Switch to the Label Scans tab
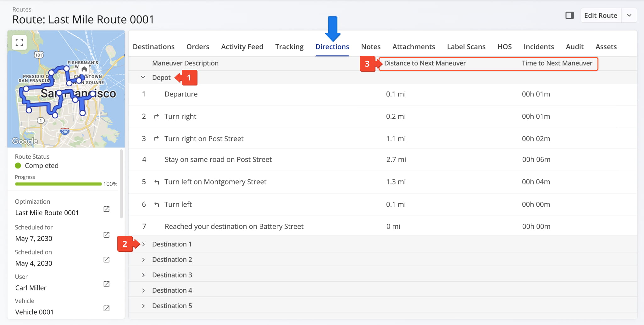 coord(466,47)
